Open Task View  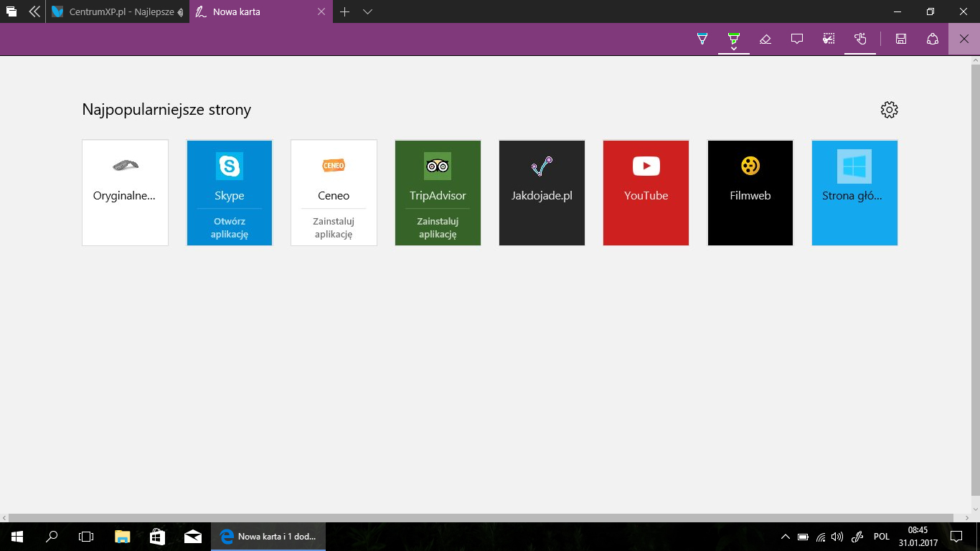(86, 536)
